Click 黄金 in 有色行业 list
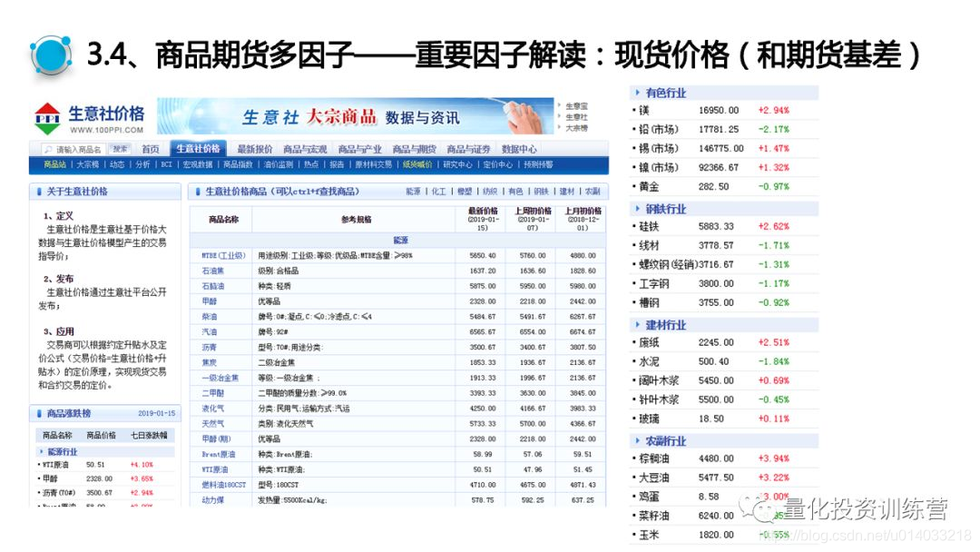980x552 pixels. [649, 187]
